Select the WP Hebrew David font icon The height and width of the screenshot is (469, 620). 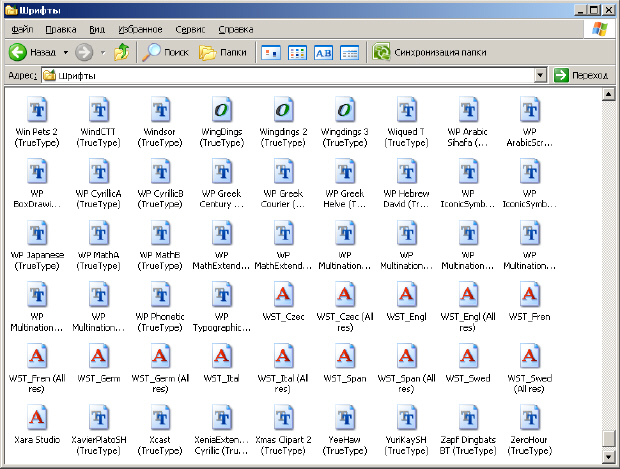(406, 171)
